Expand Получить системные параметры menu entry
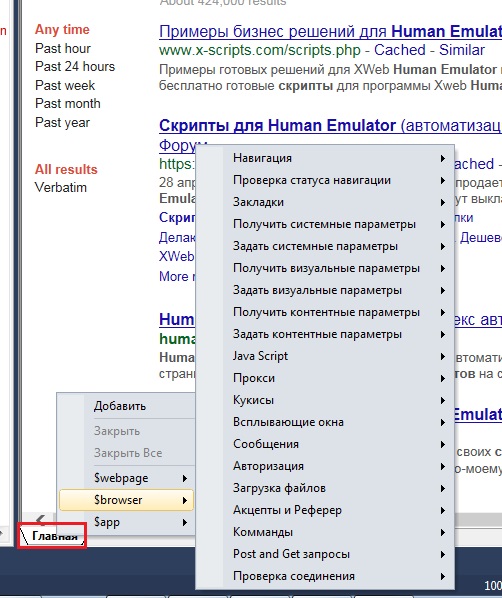The height and width of the screenshot is (598, 502). (x=325, y=224)
